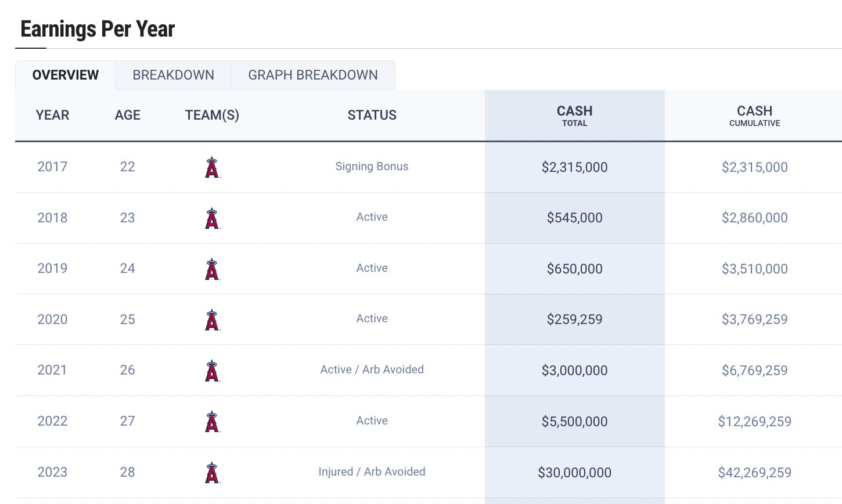The image size is (842, 504).
Task: Sort by the Status column header
Action: click(x=372, y=115)
